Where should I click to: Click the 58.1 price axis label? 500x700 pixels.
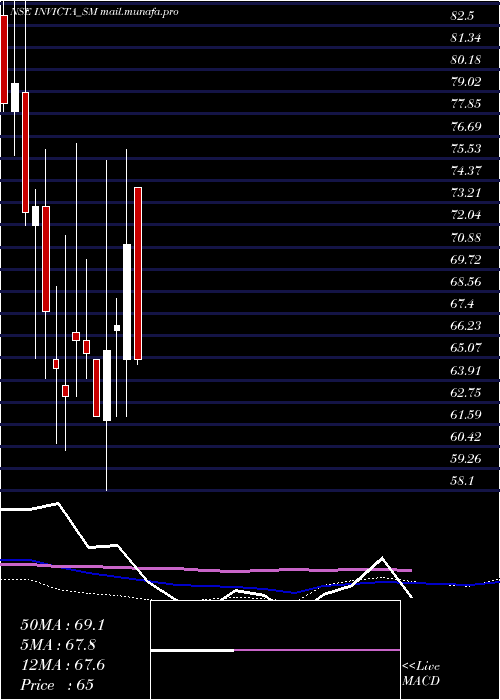coord(462,481)
